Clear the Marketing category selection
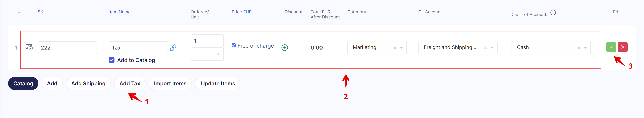644x118 pixels. click(x=395, y=48)
